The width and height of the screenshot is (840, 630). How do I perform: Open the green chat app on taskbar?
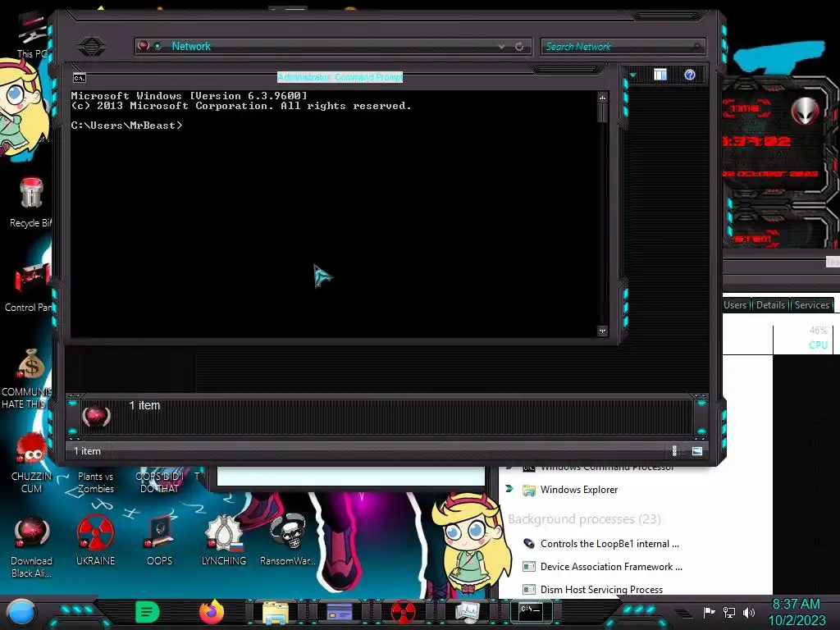148,612
